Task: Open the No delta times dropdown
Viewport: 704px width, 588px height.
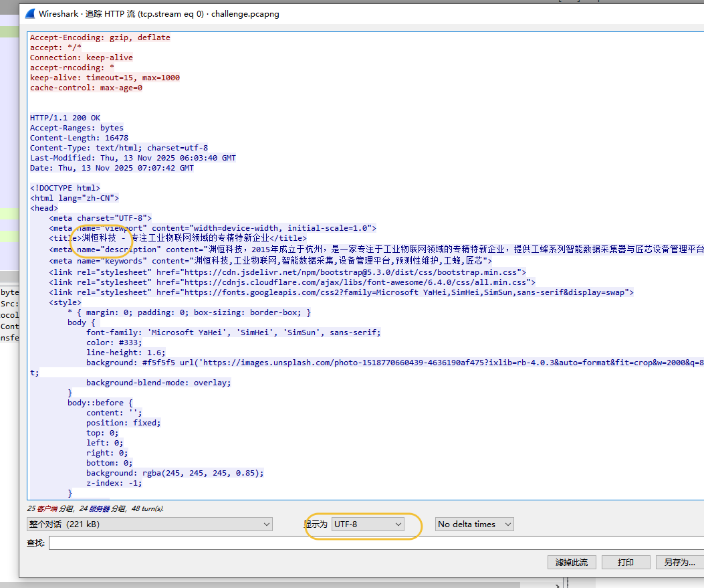Action: pos(474,524)
